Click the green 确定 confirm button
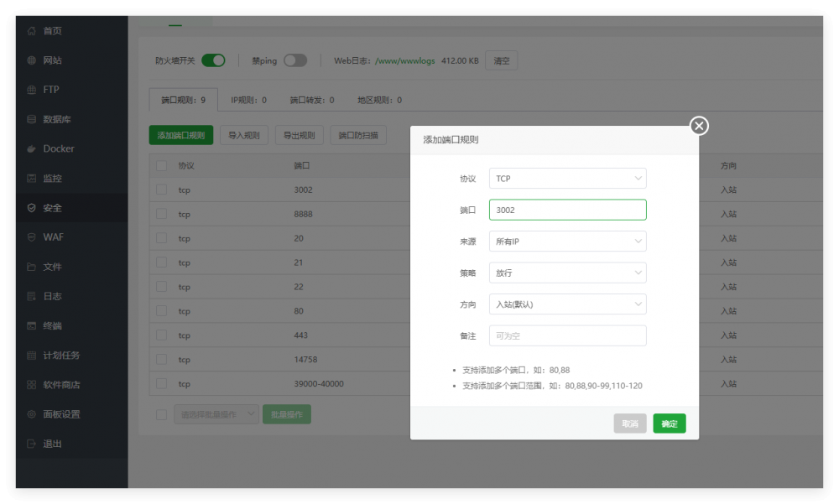This screenshot has height=504, width=839. point(669,423)
